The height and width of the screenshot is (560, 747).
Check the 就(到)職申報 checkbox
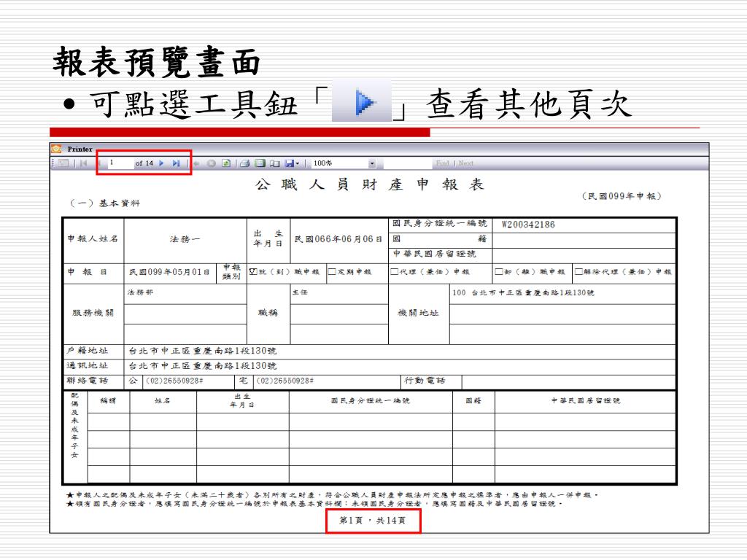point(253,271)
